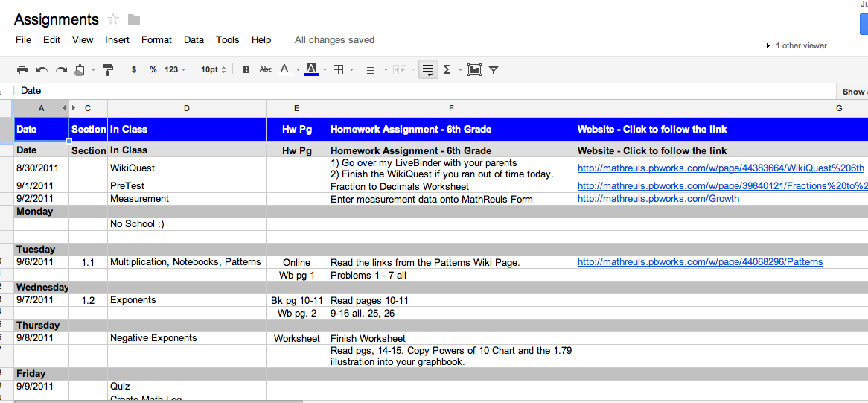The width and height of the screenshot is (868, 403).
Task: Open the Format menu
Action: coord(156,40)
